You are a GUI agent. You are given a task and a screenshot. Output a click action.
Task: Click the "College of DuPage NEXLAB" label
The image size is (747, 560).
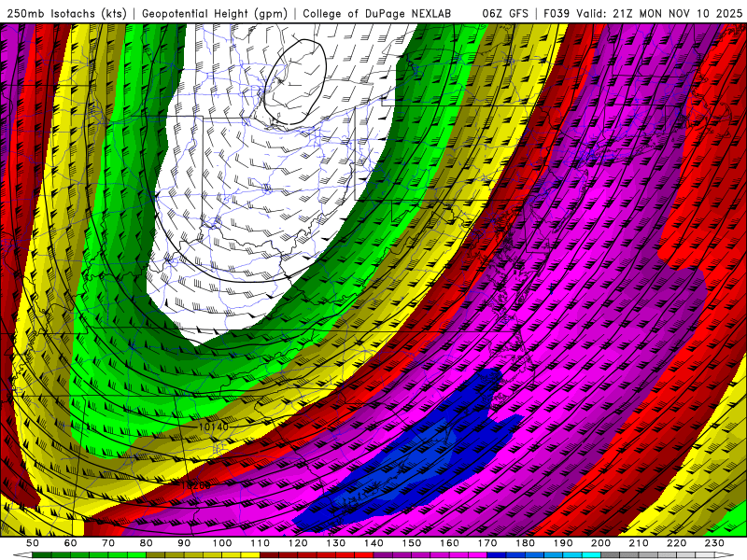tap(376, 14)
